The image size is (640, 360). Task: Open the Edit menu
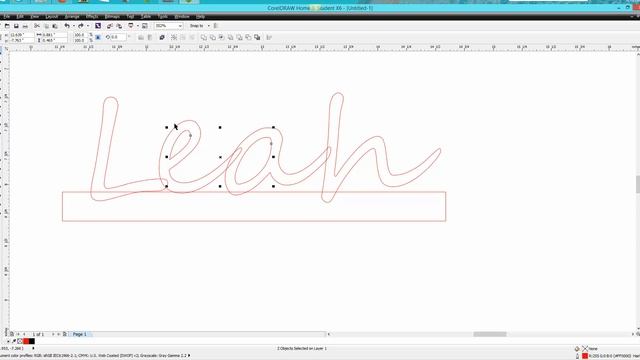[20, 17]
